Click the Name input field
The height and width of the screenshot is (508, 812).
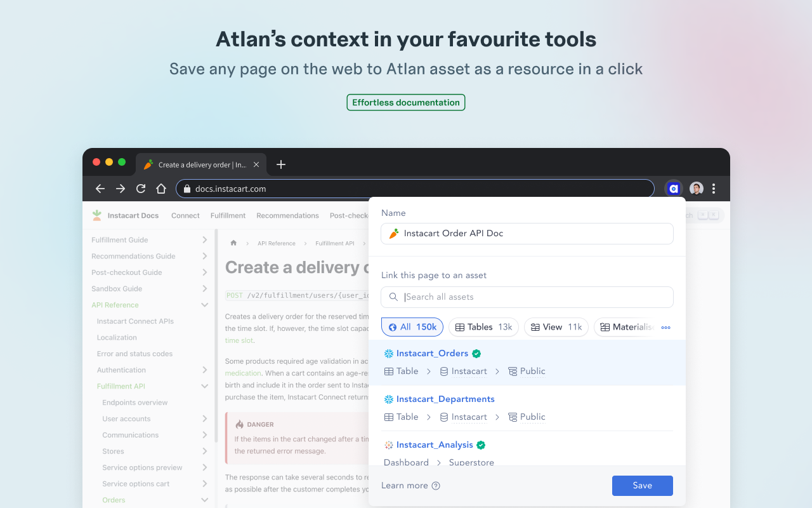pyautogui.click(x=527, y=234)
